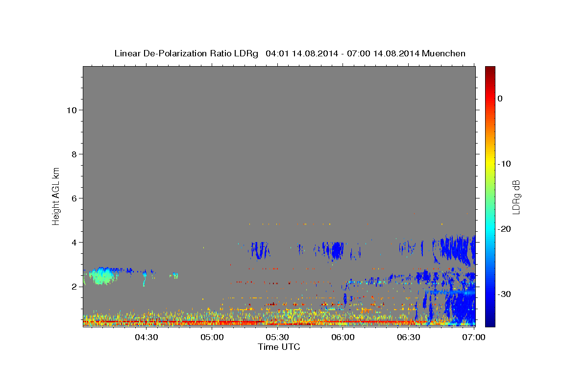Click the 'Time UTC' axis label
The width and height of the screenshot is (588, 392).
pos(279,347)
